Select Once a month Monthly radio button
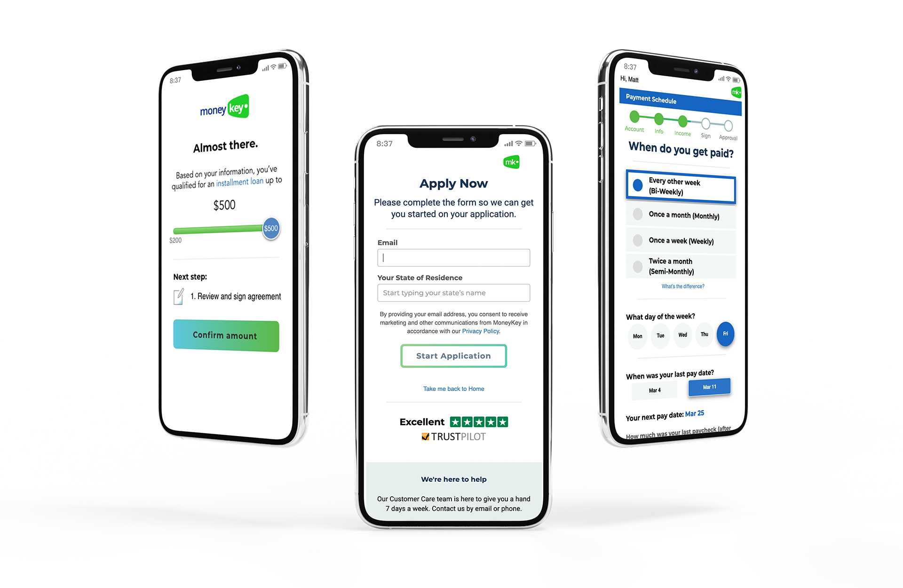 [637, 215]
